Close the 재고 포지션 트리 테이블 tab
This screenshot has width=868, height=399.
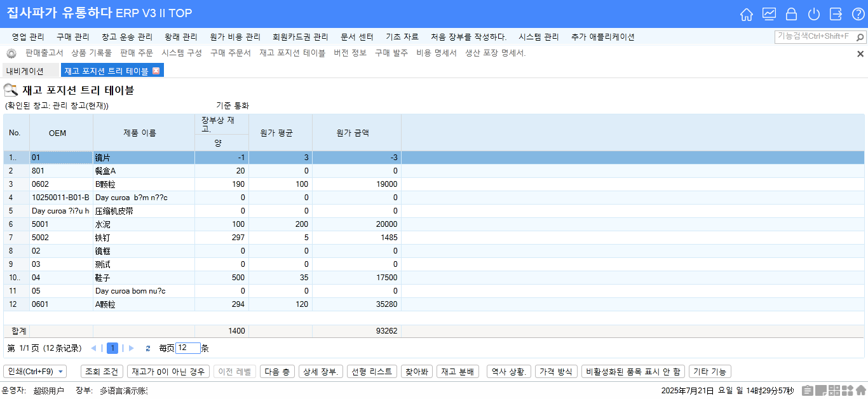click(x=156, y=71)
